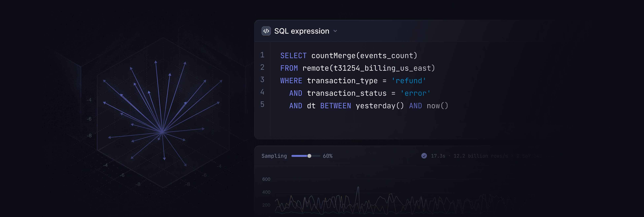644x217 pixels.
Task: Click line number 5 in the gutter
Action: tap(262, 104)
